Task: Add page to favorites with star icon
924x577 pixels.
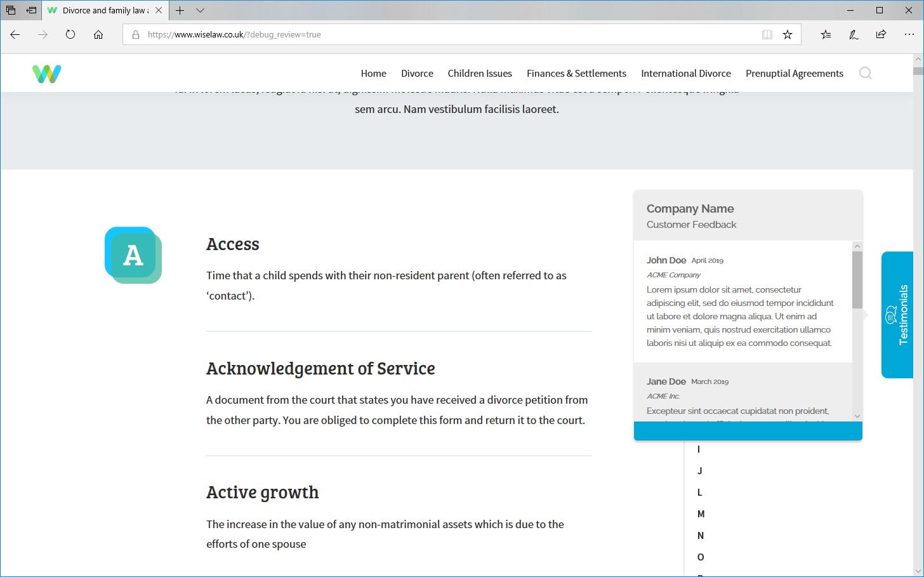Action: click(788, 34)
